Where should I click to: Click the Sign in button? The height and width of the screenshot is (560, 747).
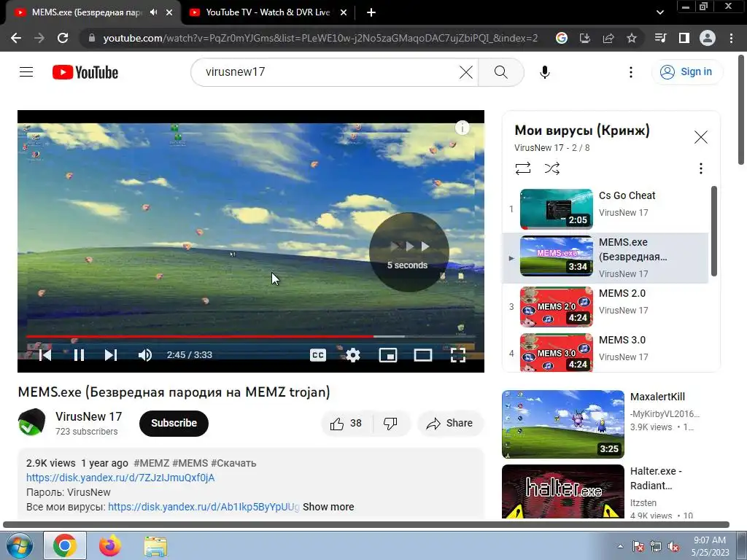(687, 72)
